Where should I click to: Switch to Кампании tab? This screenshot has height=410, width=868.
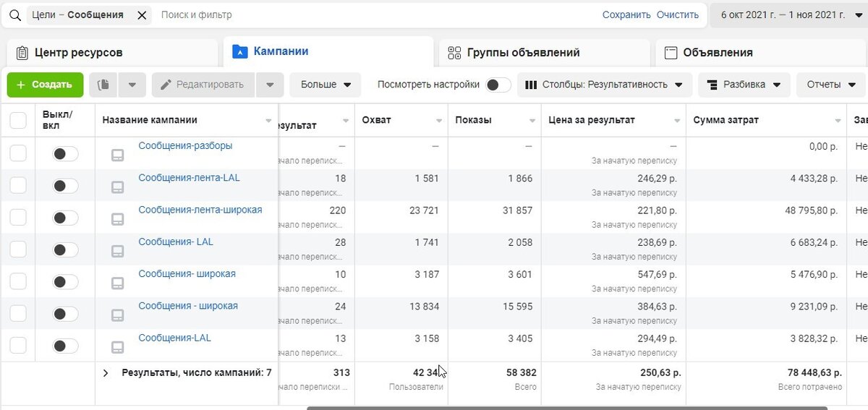(328, 52)
